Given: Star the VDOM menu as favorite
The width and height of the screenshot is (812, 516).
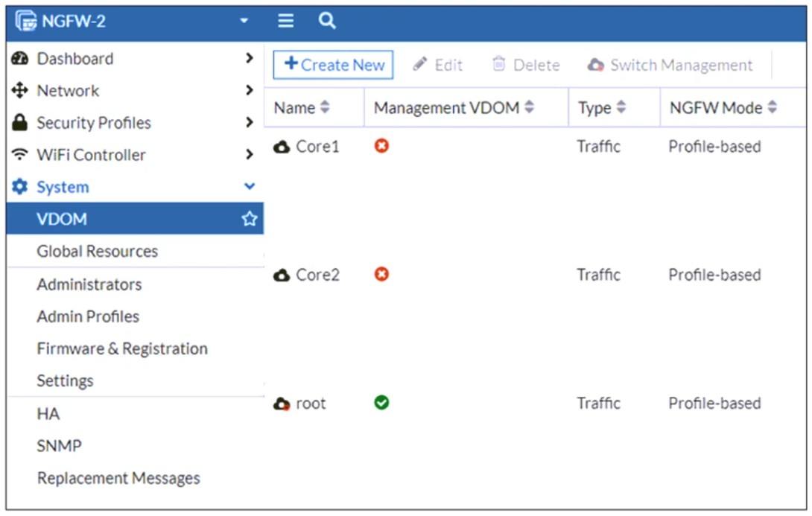Looking at the screenshot, I should pyautogui.click(x=249, y=219).
